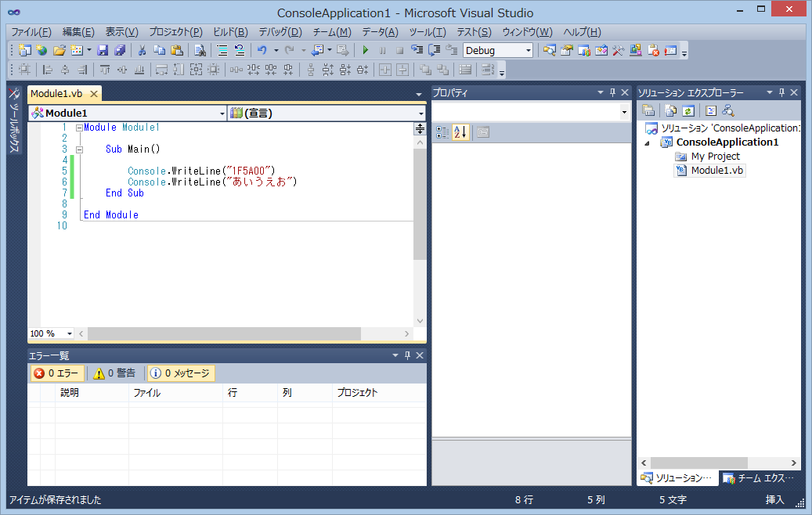Collapse the ConsoleApplication1 project node
The height and width of the screenshot is (515, 812).
pos(647,142)
